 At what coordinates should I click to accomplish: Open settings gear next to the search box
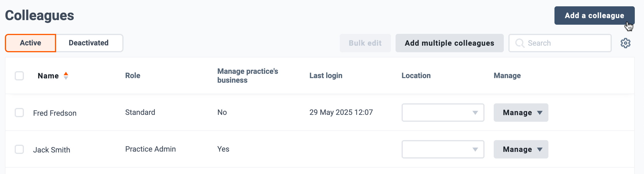625,43
